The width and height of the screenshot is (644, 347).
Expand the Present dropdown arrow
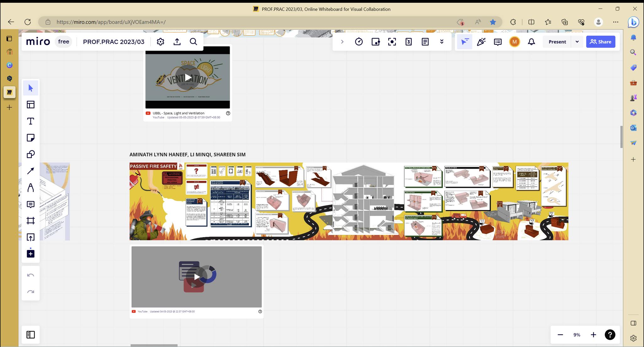click(x=577, y=42)
